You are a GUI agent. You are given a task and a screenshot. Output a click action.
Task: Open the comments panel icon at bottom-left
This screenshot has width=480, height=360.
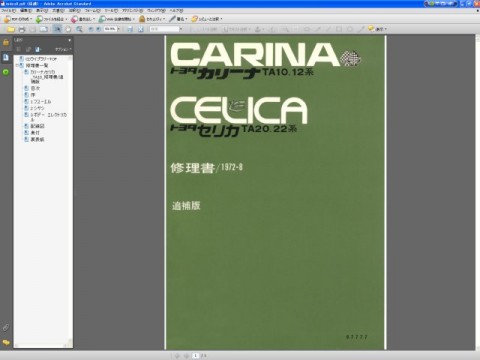pyautogui.click(x=6, y=342)
